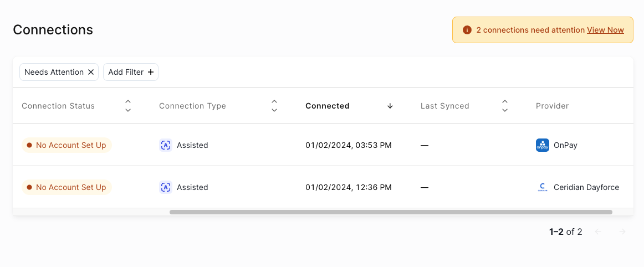This screenshot has height=267, width=644.
Task: Open the View Now link in alert
Action: point(605,30)
